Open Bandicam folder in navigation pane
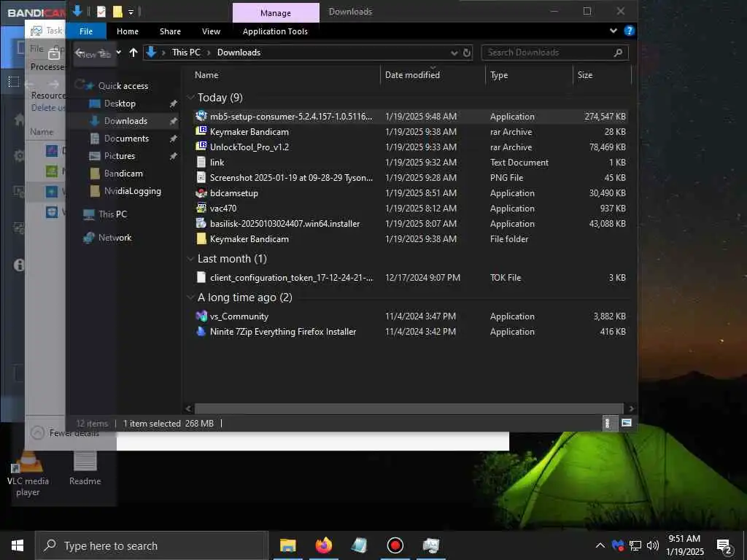747x560 pixels. point(123,174)
